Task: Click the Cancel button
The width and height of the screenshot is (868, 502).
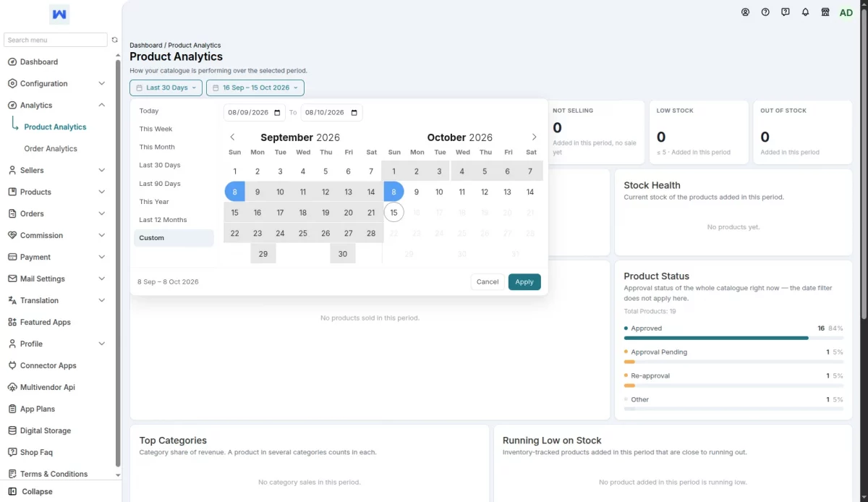Action: pos(488,282)
